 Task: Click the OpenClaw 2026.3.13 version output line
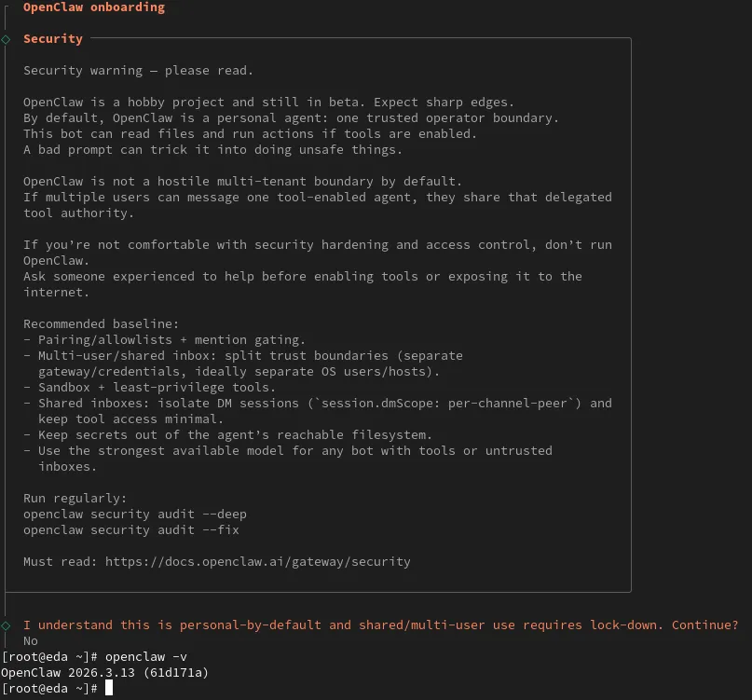[x=104, y=672]
